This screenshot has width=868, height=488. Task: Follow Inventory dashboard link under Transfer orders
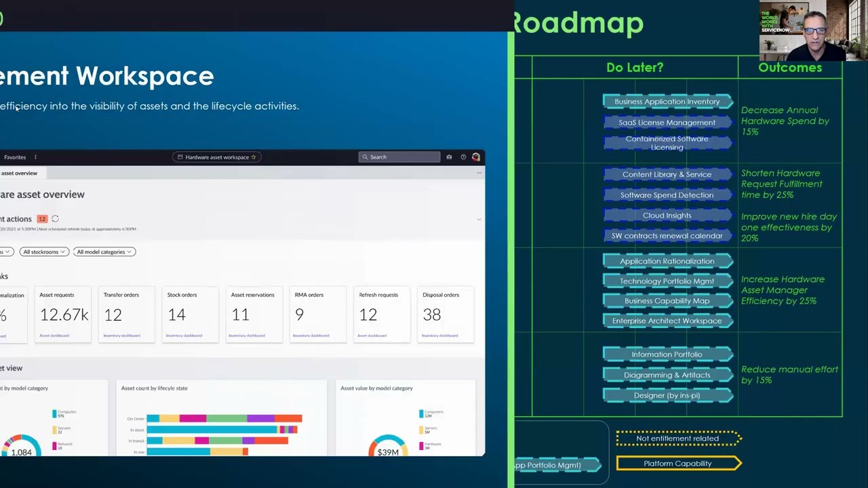(121, 335)
